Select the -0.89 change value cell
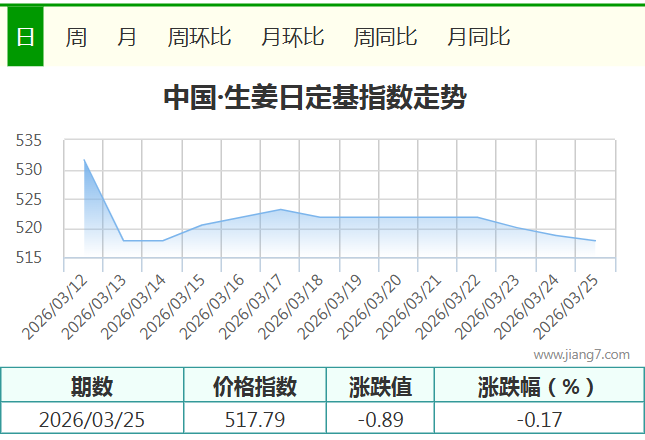Image resolution: width=645 pixels, height=440 pixels. tap(380, 419)
